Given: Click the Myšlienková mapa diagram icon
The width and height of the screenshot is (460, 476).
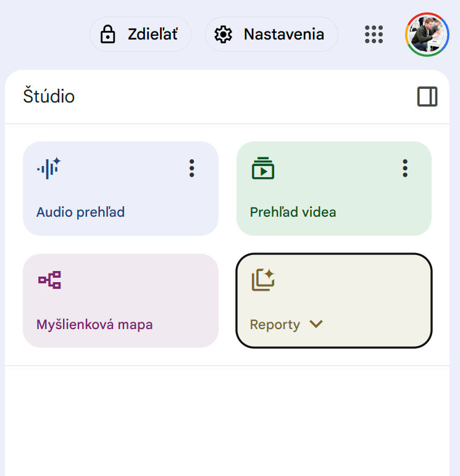Looking at the screenshot, I should click(x=49, y=280).
